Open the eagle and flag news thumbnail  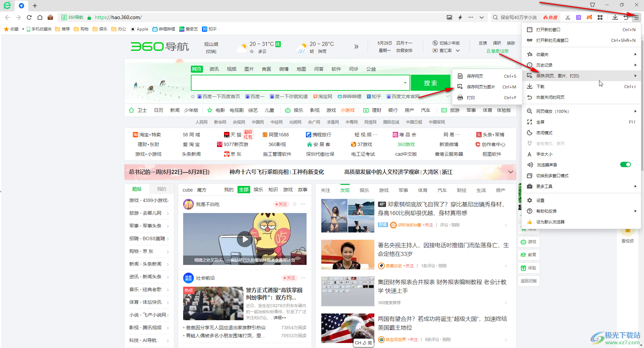(x=347, y=328)
